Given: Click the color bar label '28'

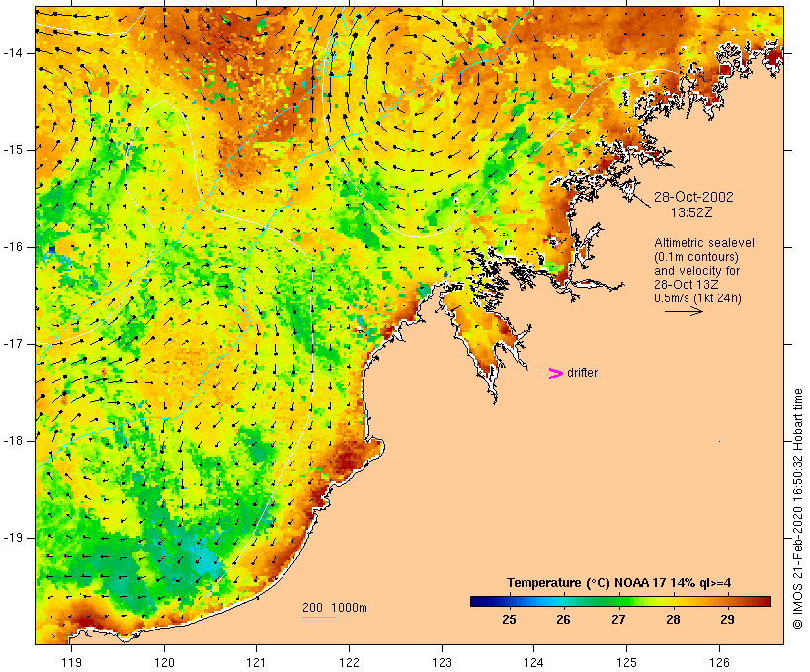Looking at the screenshot, I should (673, 619).
